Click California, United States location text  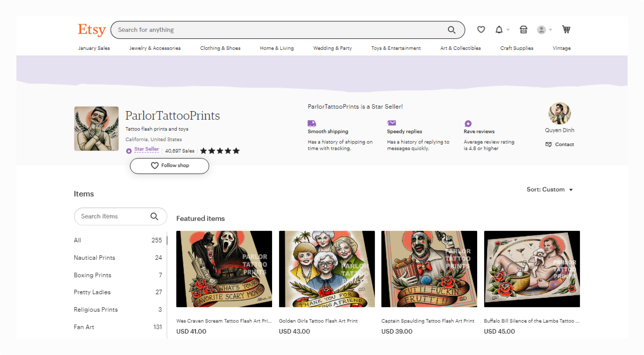click(x=154, y=139)
